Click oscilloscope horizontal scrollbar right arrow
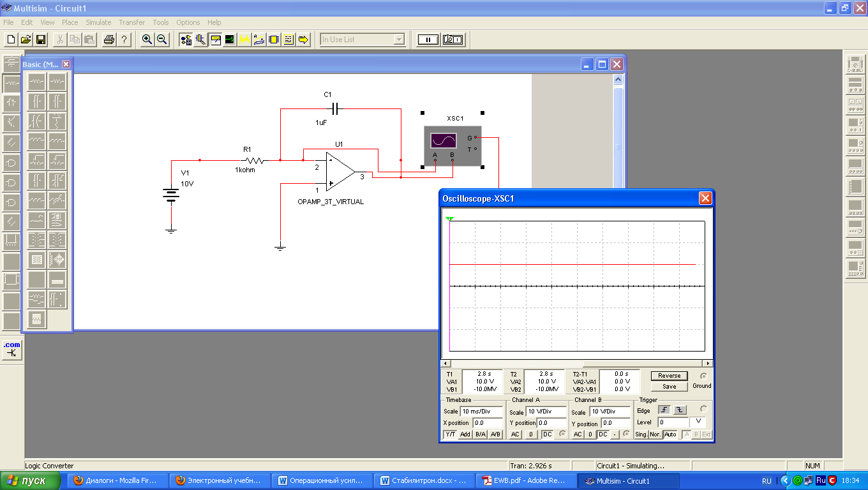The width and height of the screenshot is (868, 490). 708,363
